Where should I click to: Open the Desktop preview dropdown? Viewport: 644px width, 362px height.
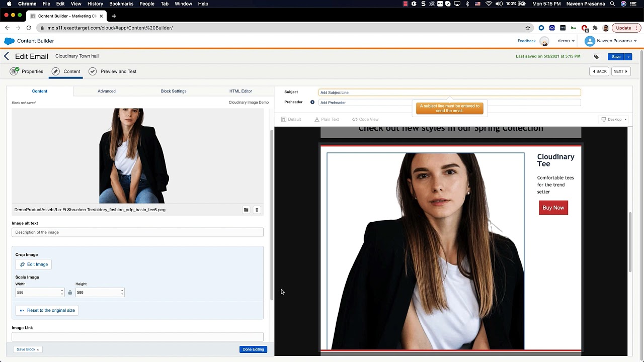click(614, 119)
